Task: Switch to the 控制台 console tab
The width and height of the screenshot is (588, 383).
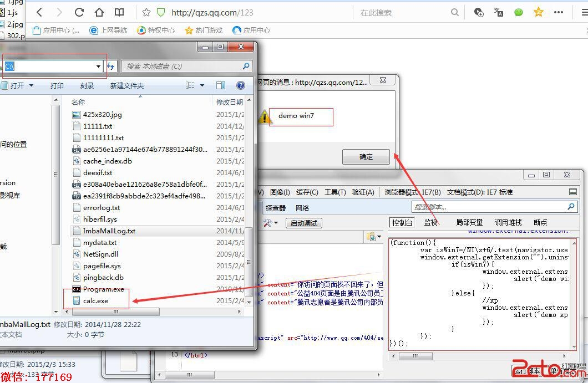Action: click(402, 222)
